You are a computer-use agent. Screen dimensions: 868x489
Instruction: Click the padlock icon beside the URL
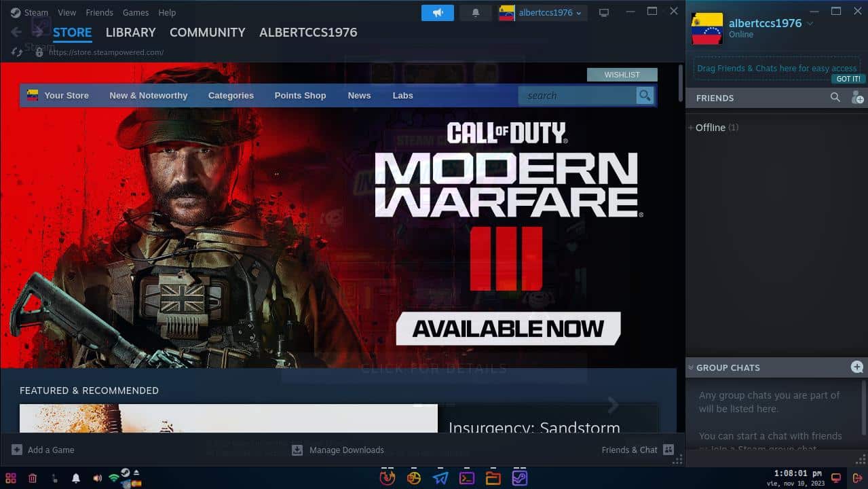(x=39, y=52)
